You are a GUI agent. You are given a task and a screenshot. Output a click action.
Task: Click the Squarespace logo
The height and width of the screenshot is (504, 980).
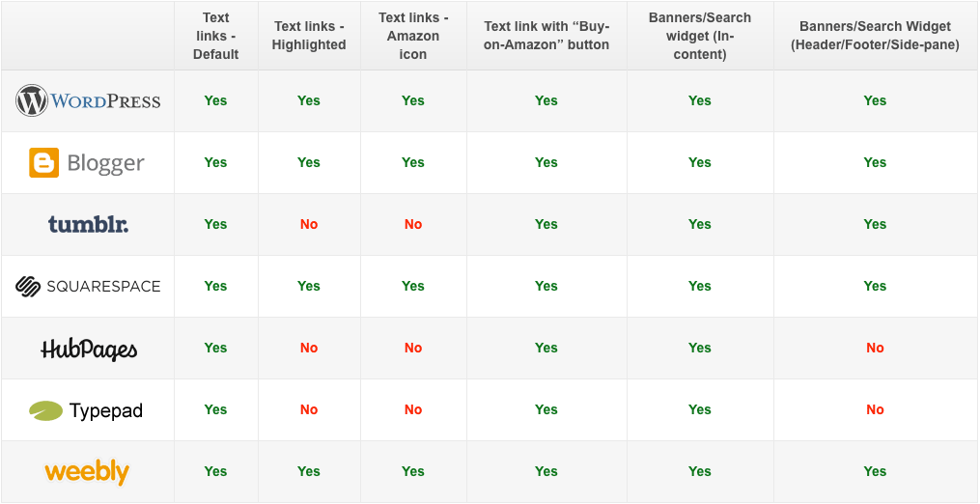coord(88,286)
